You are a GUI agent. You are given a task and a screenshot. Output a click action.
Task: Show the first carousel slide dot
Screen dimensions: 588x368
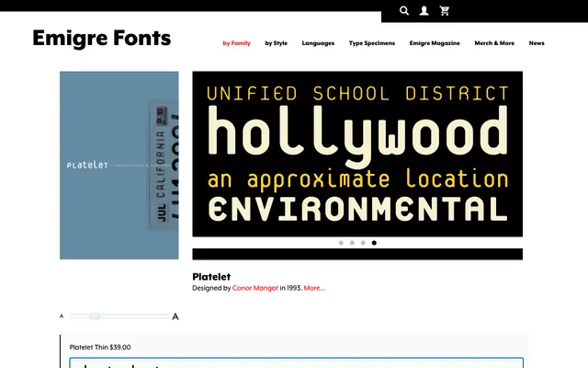pos(341,243)
